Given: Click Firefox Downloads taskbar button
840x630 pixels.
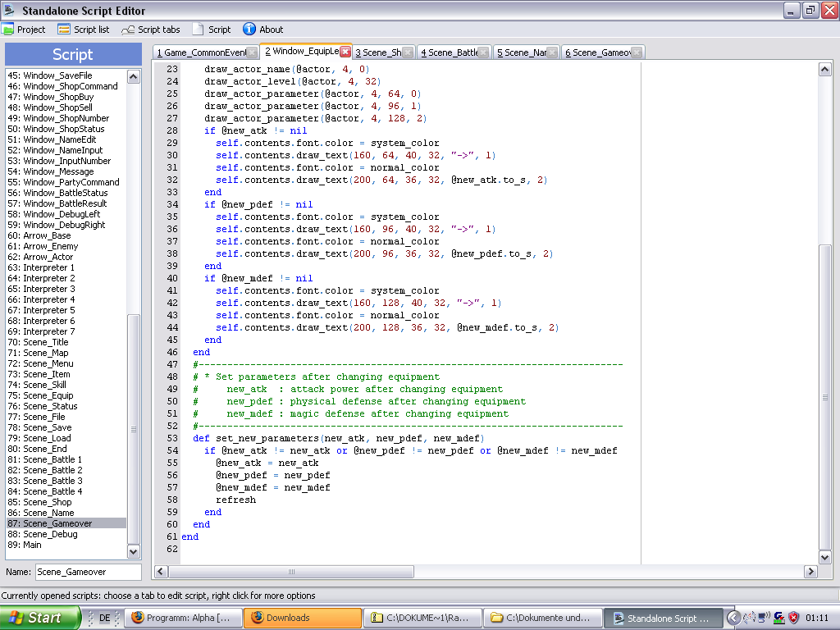Looking at the screenshot, I should coord(304,618).
